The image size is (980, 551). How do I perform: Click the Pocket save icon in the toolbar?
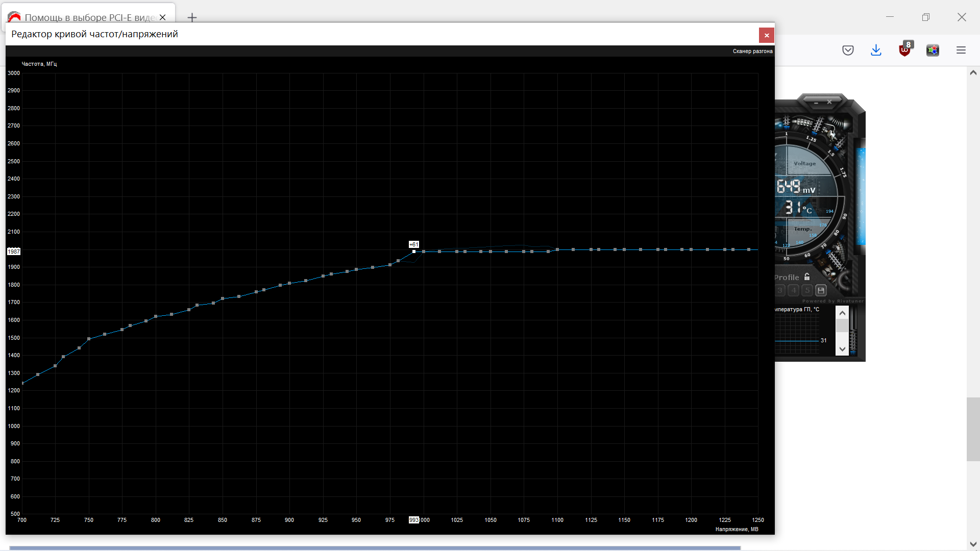[848, 50]
